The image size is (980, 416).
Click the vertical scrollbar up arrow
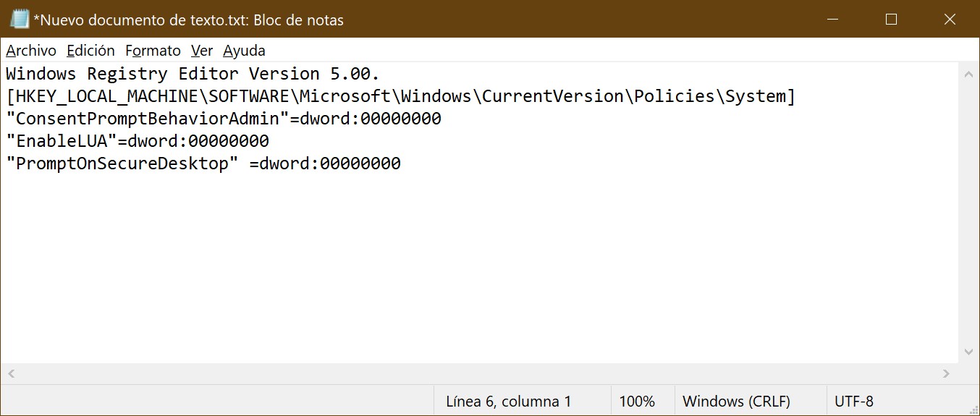pos(969,74)
